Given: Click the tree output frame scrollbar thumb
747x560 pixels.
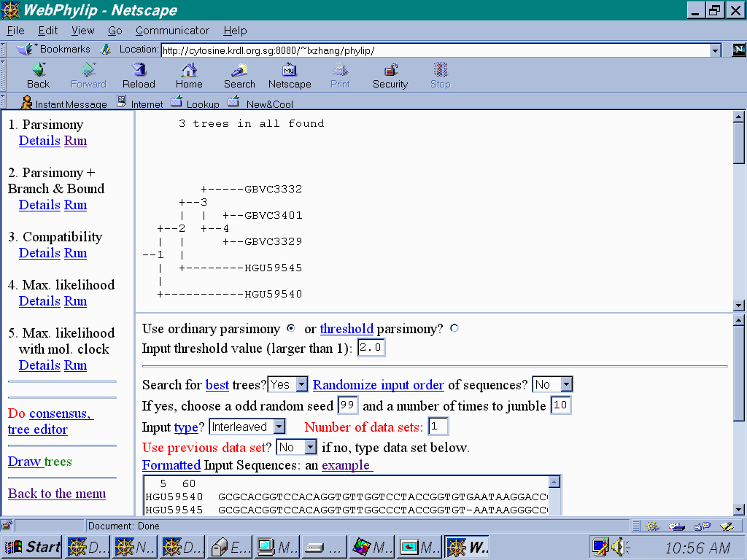Looking at the screenshot, I should pos(739,143).
